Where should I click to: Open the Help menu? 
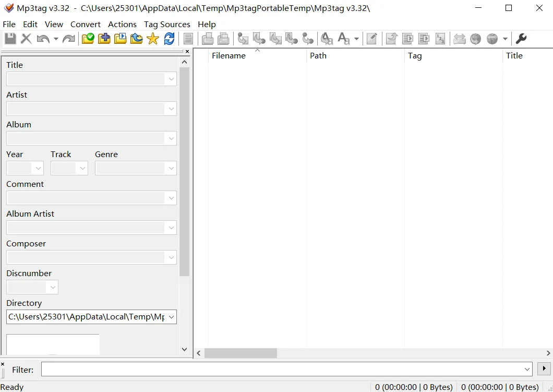click(207, 24)
